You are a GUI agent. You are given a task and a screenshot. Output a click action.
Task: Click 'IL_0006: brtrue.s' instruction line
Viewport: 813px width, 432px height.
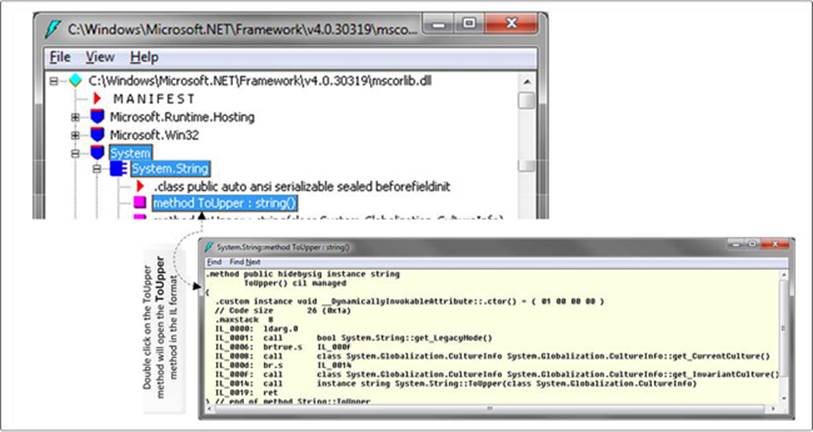[x=284, y=347]
